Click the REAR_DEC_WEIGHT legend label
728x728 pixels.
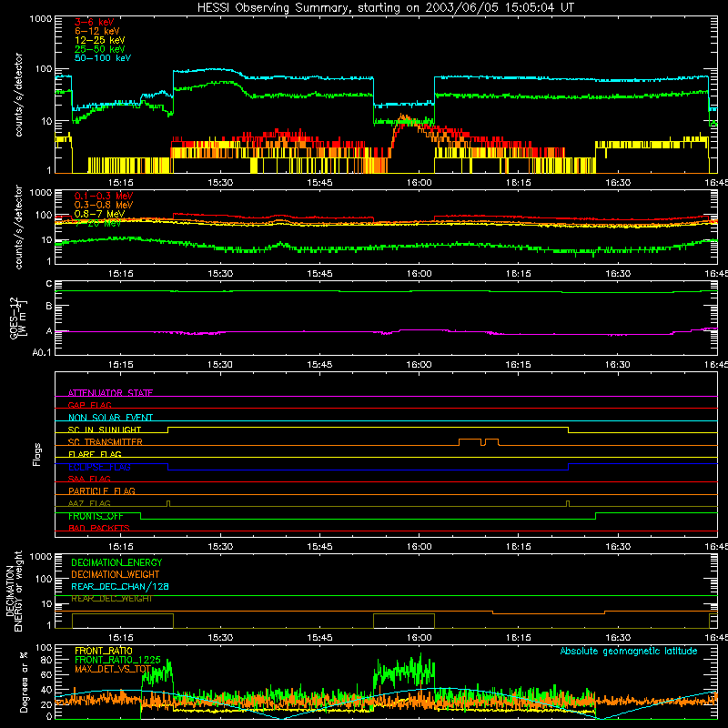click(111, 599)
